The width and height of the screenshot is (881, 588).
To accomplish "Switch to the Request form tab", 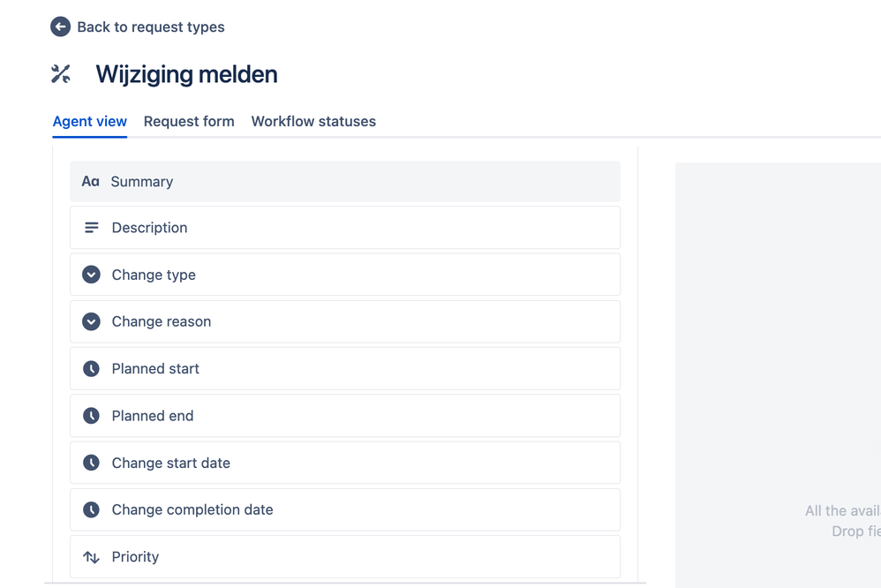I will [189, 121].
